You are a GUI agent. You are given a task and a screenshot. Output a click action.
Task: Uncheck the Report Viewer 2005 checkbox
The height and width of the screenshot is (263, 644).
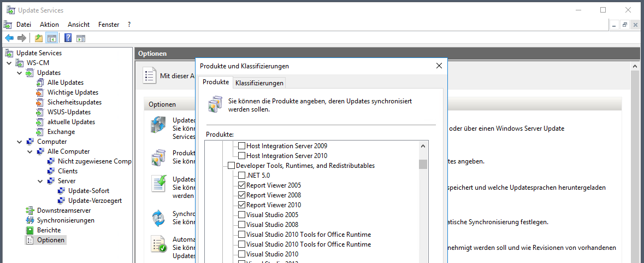[x=242, y=185]
